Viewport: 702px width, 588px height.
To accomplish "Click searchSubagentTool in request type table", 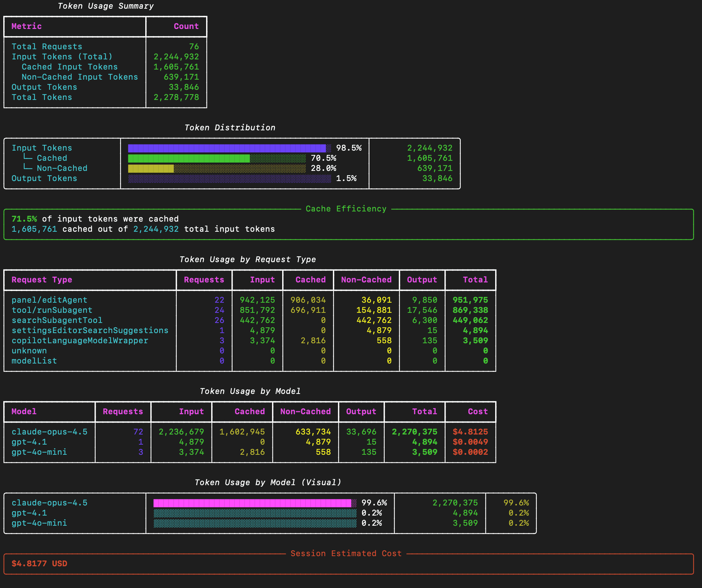I will click(57, 320).
